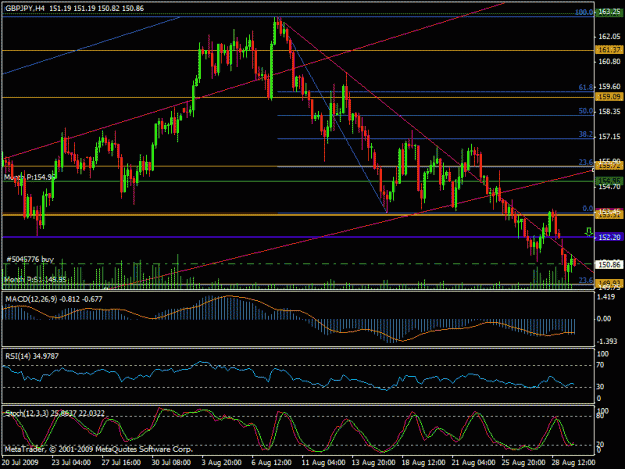Click the 18 Aug 12:00 time label
Viewport: 625px width, 469px height.
click(x=424, y=462)
